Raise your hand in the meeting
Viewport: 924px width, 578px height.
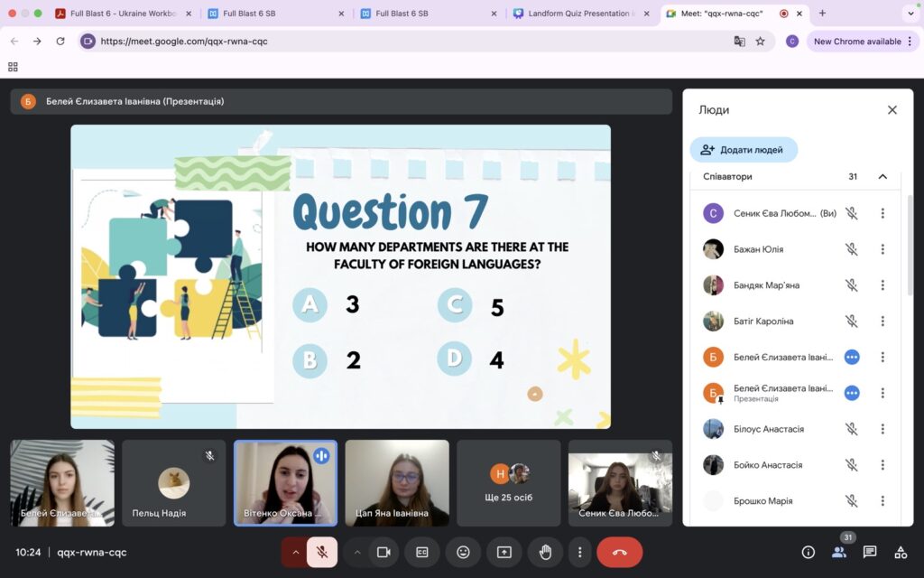point(545,552)
